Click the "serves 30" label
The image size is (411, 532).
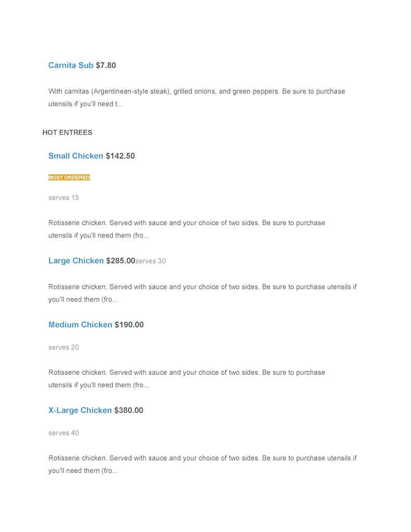pos(151,261)
